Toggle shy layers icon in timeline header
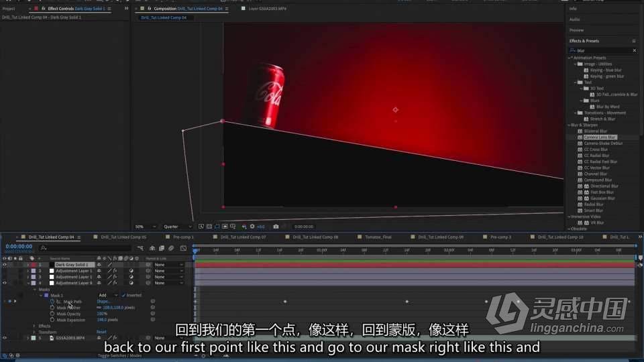 (152, 248)
